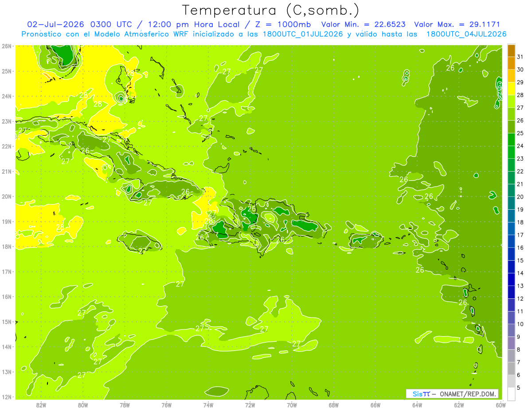Image resolution: width=532 pixels, height=411 pixels.
Task: Click the white swatch below legend value 5
Action: [511, 394]
